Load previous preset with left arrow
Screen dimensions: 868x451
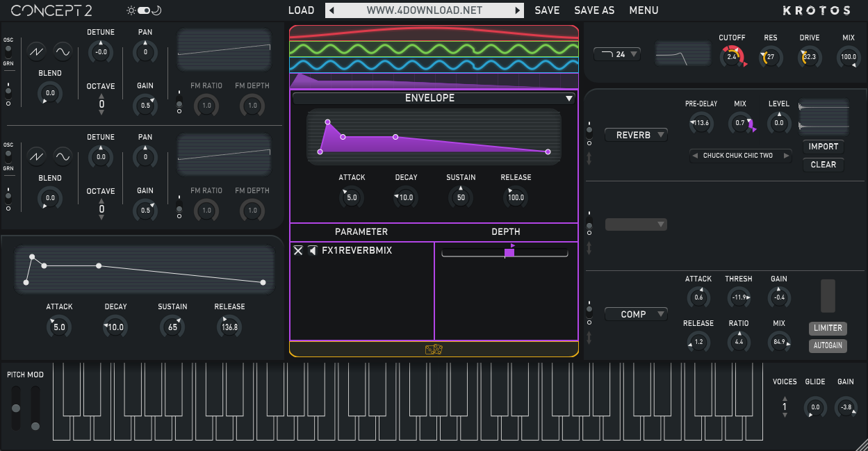coord(332,10)
